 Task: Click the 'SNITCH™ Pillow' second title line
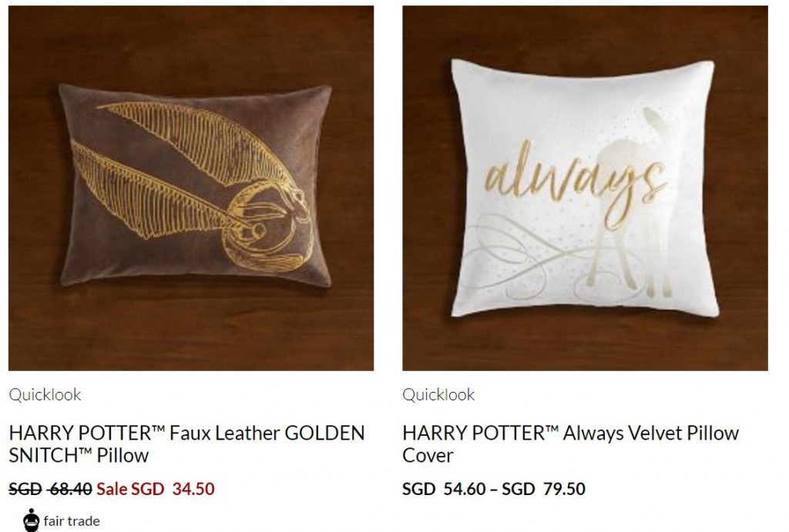[79, 456]
